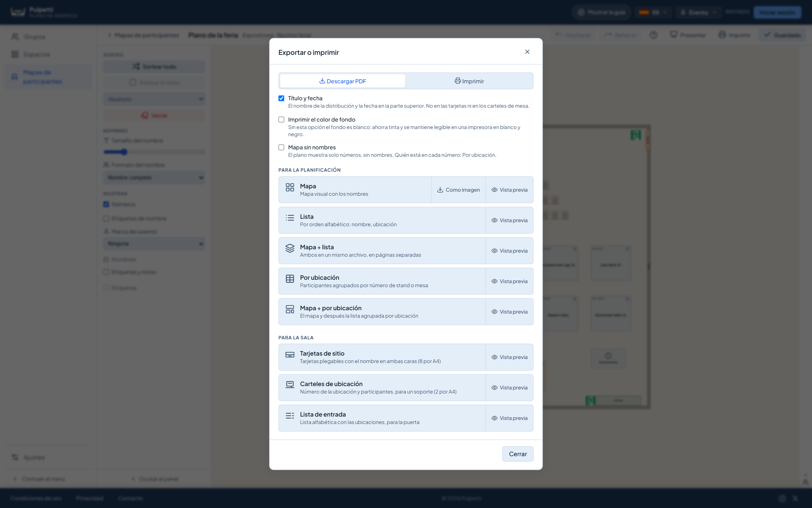The height and width of the screenshot is (508, 812).
Task: Check the Mapa sin nombres option
Action: tap(281, 147)
